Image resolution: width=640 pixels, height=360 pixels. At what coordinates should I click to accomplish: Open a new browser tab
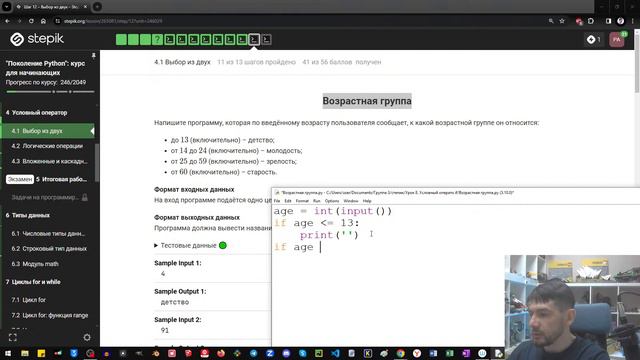97,7
